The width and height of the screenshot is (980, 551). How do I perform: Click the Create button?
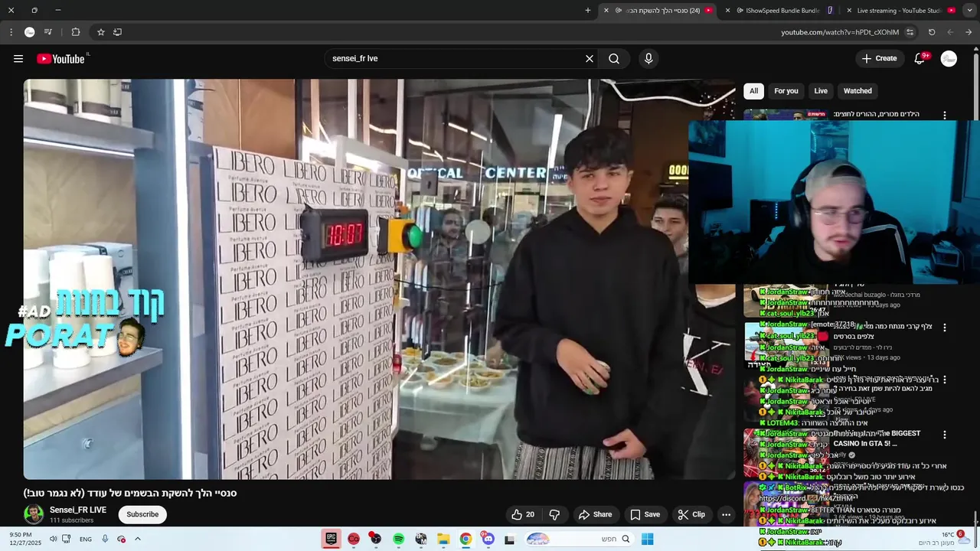[879, 59]
